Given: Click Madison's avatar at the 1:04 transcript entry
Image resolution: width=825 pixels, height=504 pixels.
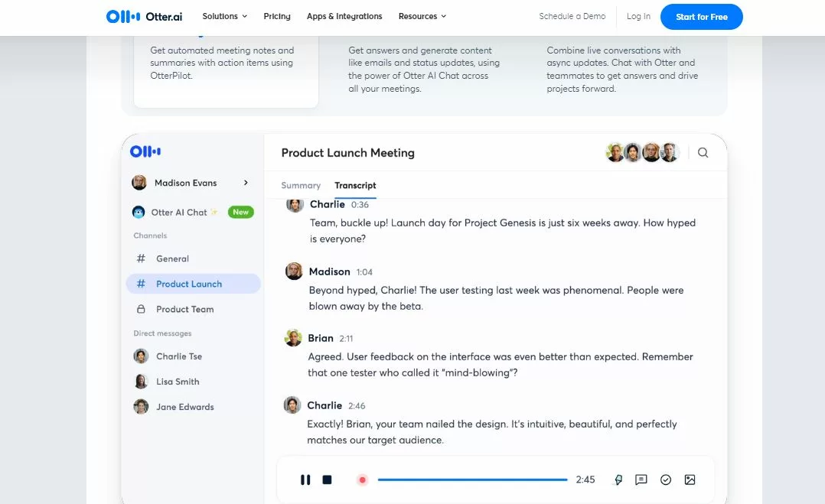Looking at the screenshot, I should pos(294,272).
